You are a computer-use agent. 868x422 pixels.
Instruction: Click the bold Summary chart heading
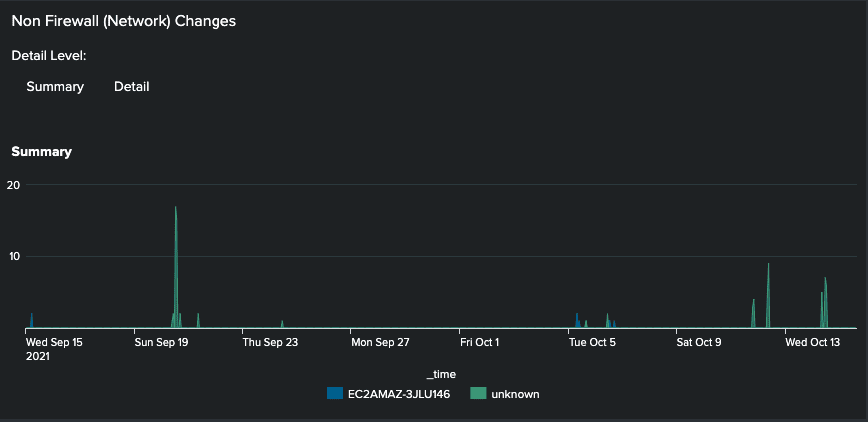(41, 152)
